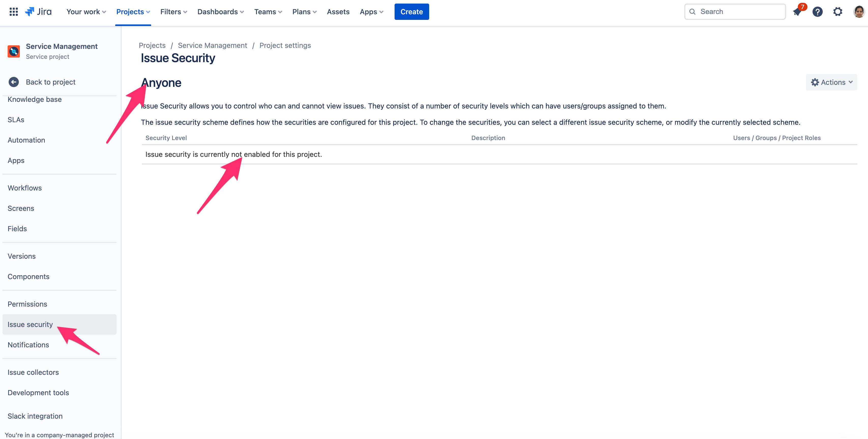The image size is (868, 439).
Task: Click the Service Management project icon
Action: tap(14, 51)
